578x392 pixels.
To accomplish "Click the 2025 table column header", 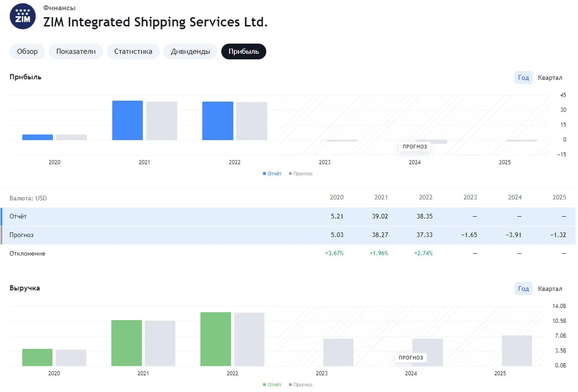I will [559, 197].
